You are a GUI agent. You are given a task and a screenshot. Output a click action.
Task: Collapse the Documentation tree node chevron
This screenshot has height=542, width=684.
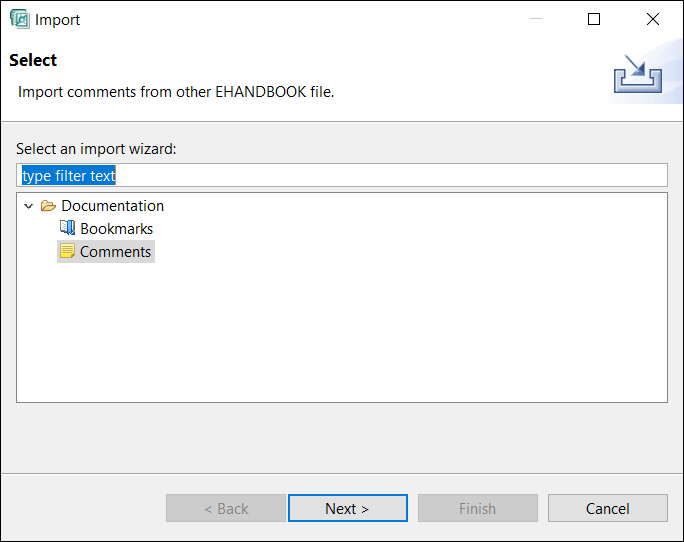pyautogui.click(x=29, y=206)
